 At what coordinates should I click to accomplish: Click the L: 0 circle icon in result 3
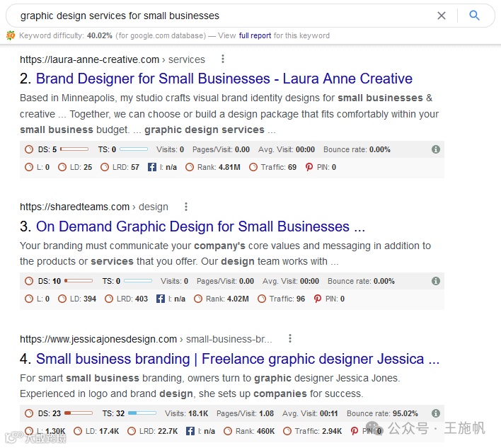click(x=29, y=299)
